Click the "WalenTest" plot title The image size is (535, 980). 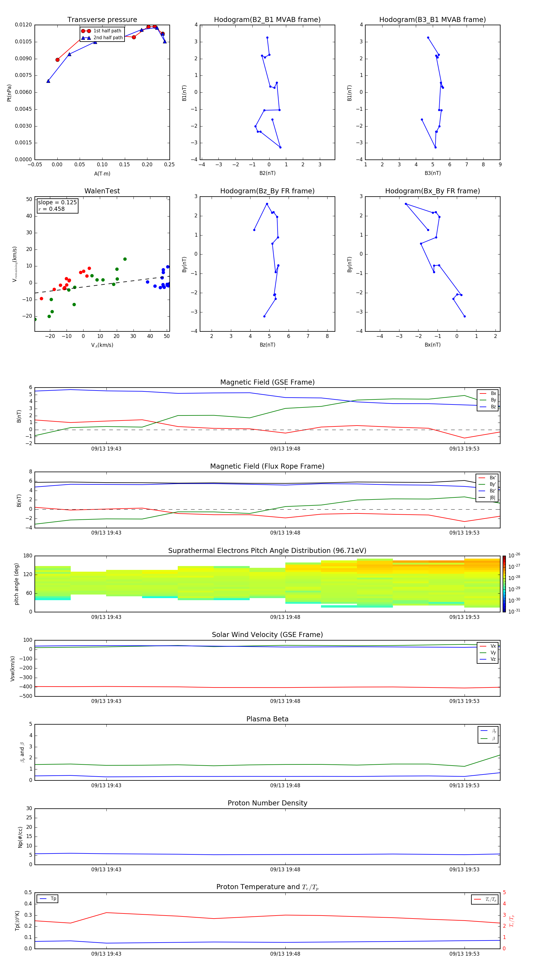click(102, 191)
